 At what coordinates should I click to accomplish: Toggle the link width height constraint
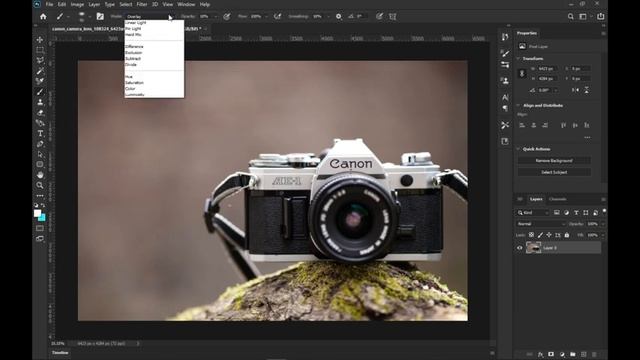(x=522, y=73)
